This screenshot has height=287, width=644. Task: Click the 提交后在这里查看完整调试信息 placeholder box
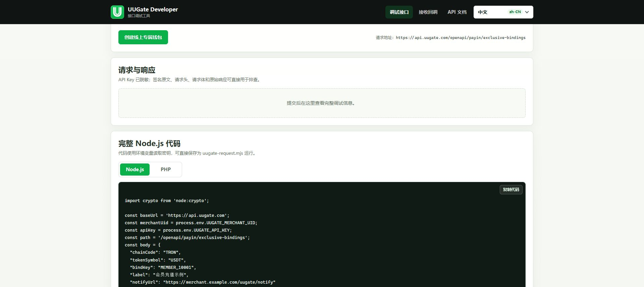[322, 103]
